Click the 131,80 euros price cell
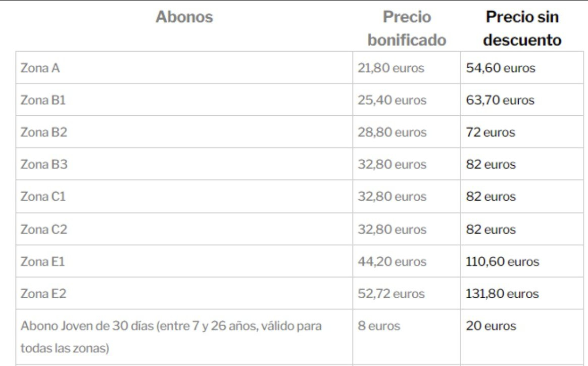 503,294
